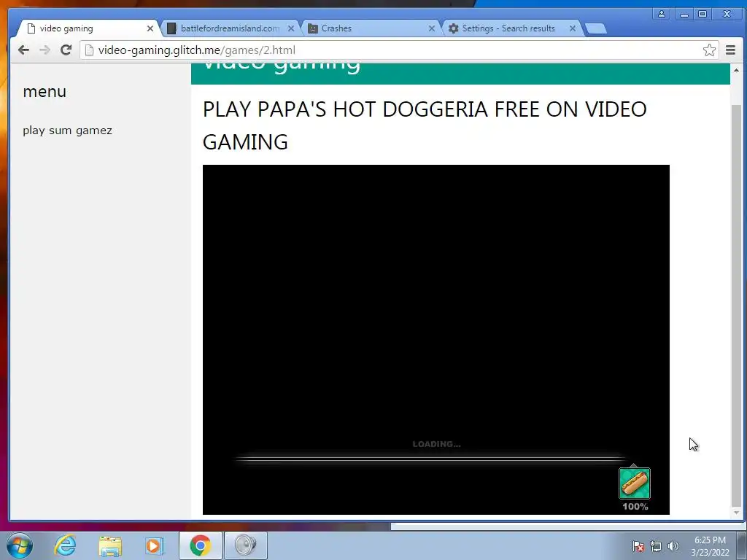The width and height of the screenshot is (747, 560).
Task: Close the battlefordreamisland.com tab
Action: [291, 28]
